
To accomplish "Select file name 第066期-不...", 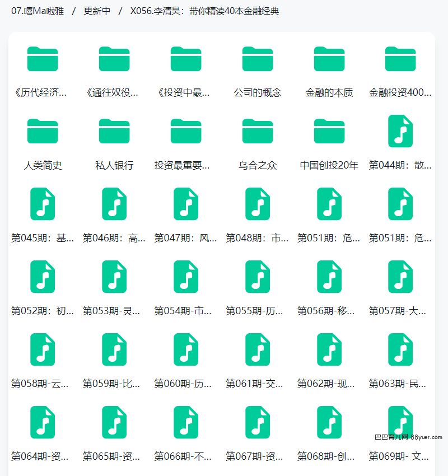I will coord(183,456).
